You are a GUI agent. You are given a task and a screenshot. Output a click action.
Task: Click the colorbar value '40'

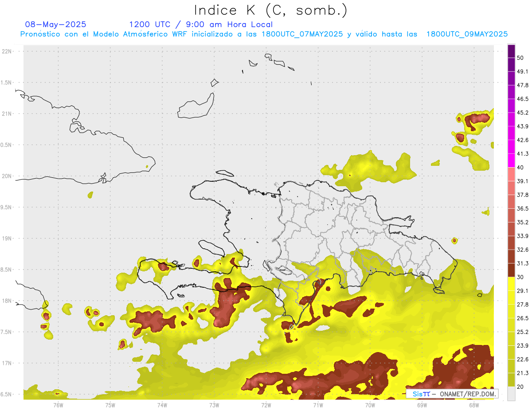[520, 168]
